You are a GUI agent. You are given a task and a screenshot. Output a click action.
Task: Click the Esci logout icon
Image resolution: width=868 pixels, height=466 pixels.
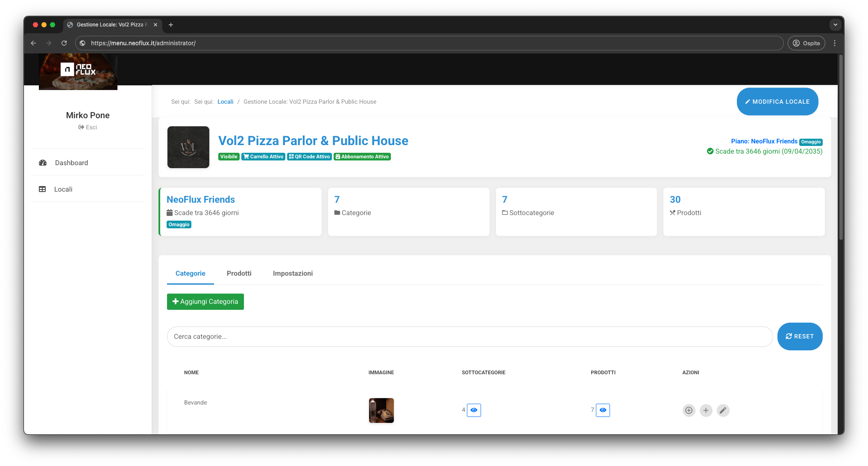click(x=81, y=127)
